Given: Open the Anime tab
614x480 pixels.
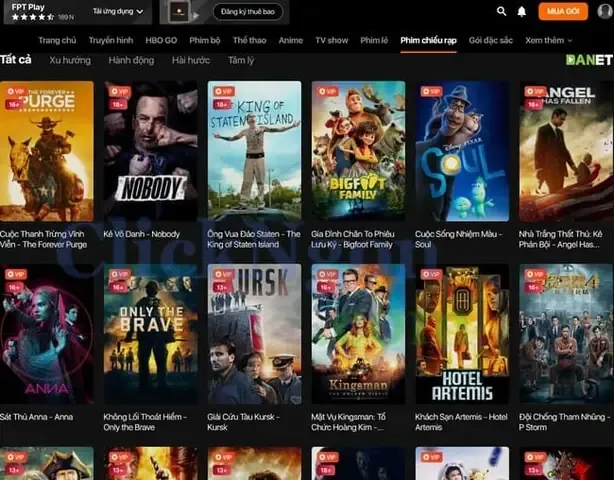Looking at the screenshot, I should [x=291, y=40].
